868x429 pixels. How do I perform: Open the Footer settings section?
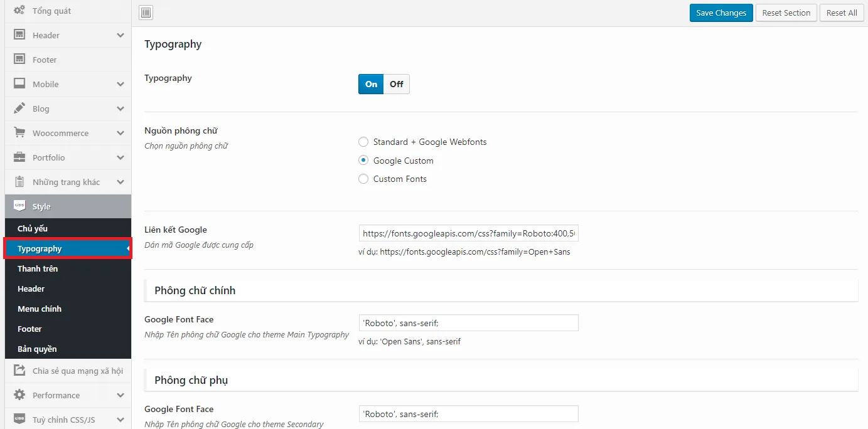coord(68,60)
